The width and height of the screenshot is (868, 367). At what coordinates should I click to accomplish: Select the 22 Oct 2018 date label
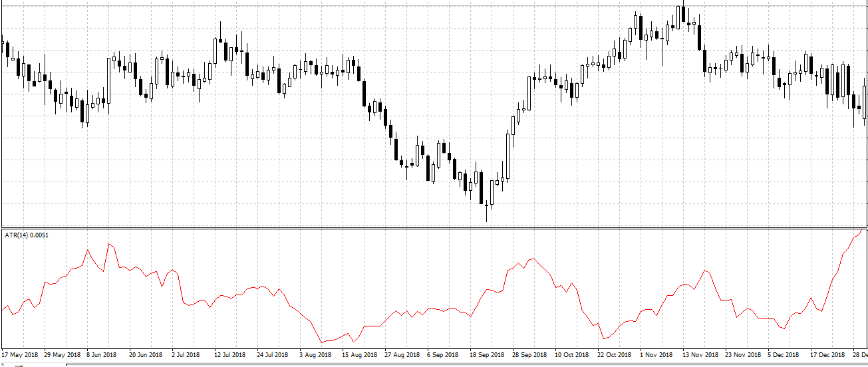pyautogui.click(x=614, y=355)
